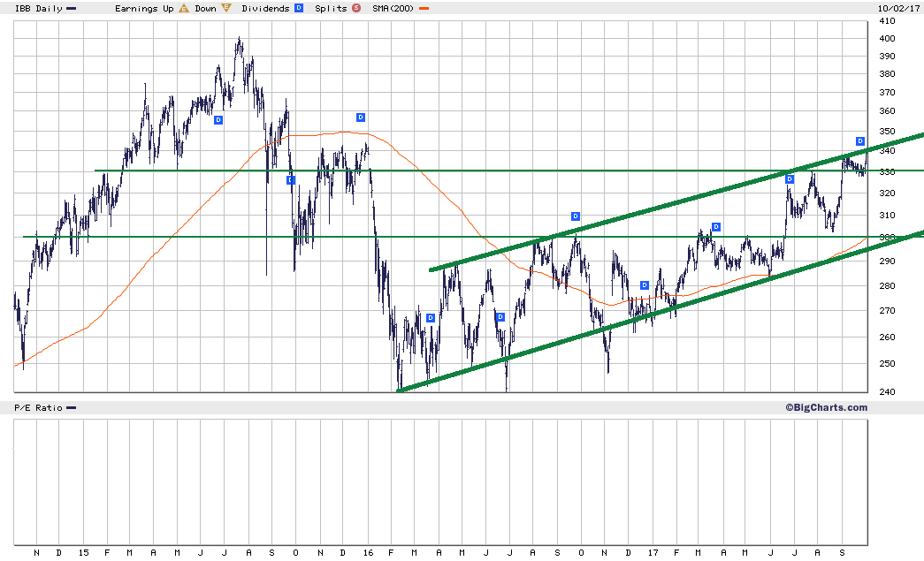Select the June 2017 dividend marker
Screen dimensions: 924x561
(790, 179)
